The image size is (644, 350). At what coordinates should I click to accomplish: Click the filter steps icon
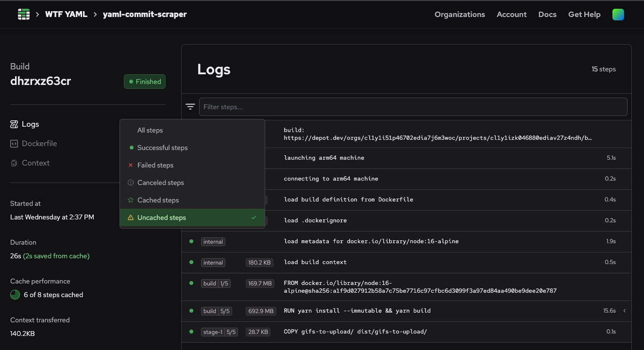coord(190,107)
